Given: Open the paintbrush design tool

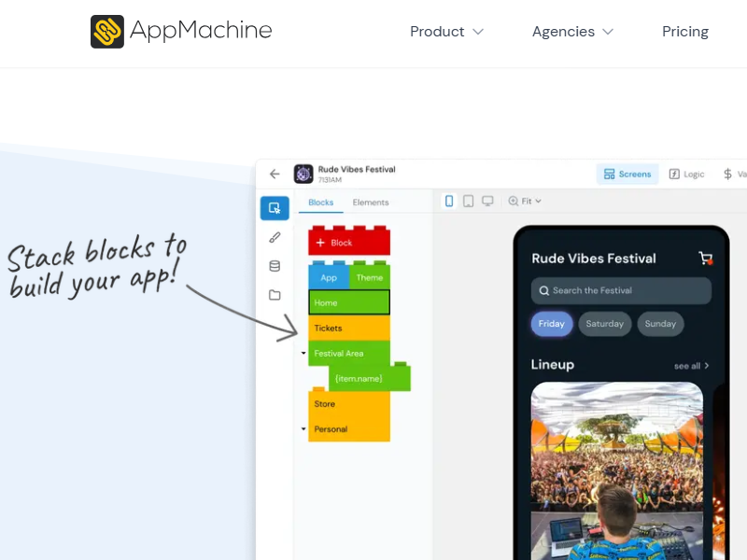Looking at the screenshot, I should pyautogui.click(x=275, y=237).
